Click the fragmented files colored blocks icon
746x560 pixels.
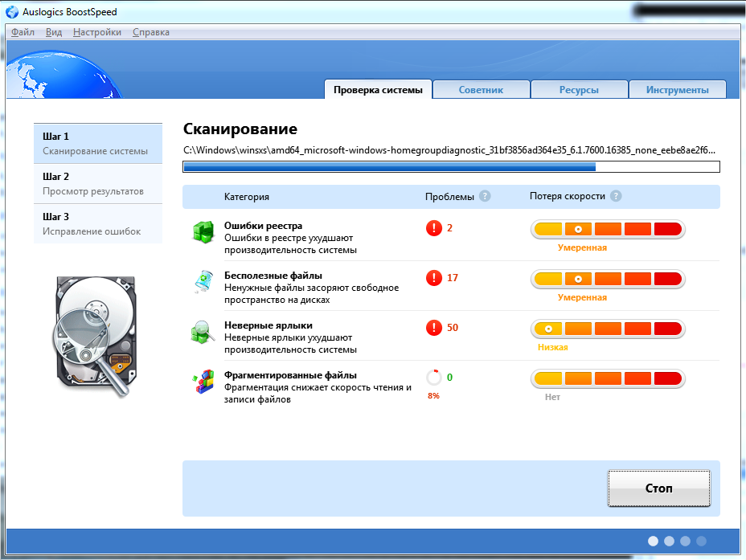tap(203, 382)
